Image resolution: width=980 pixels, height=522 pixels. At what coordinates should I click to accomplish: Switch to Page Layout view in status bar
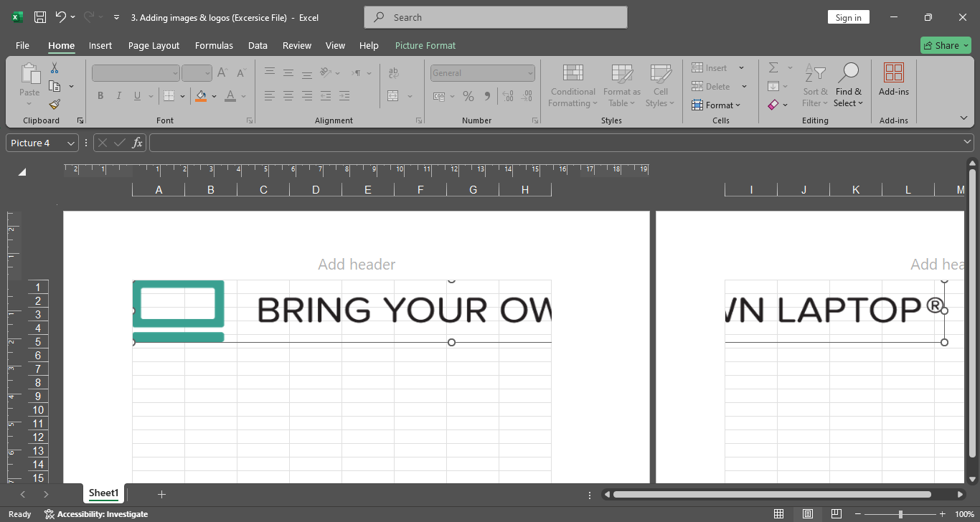(x=807, y=514)
